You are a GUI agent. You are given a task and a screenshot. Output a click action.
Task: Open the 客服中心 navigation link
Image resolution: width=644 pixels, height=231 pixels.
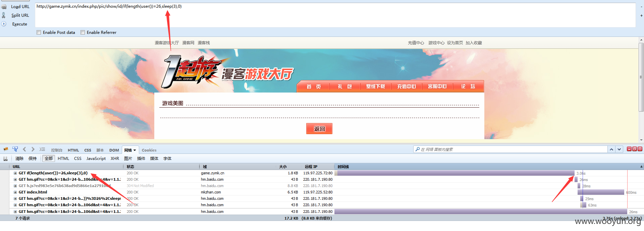(437, 86)
